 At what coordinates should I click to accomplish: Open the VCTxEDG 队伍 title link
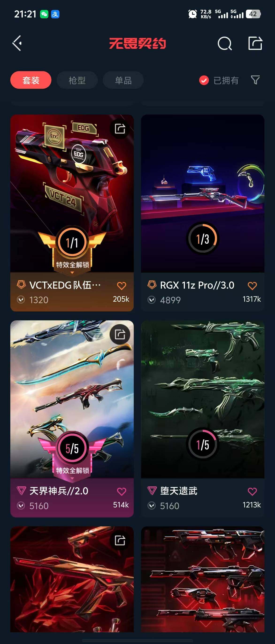pyautogui.click(x=65, y=285)
